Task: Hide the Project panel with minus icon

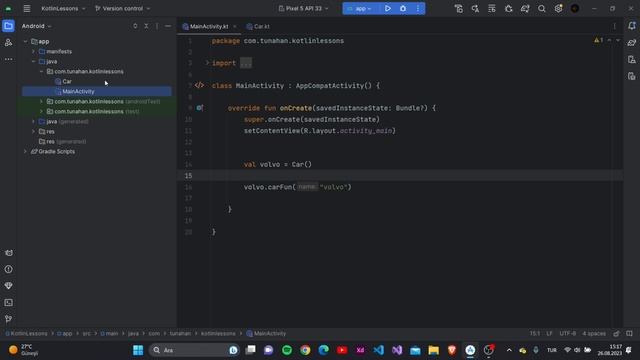Action: coord(168,26)
